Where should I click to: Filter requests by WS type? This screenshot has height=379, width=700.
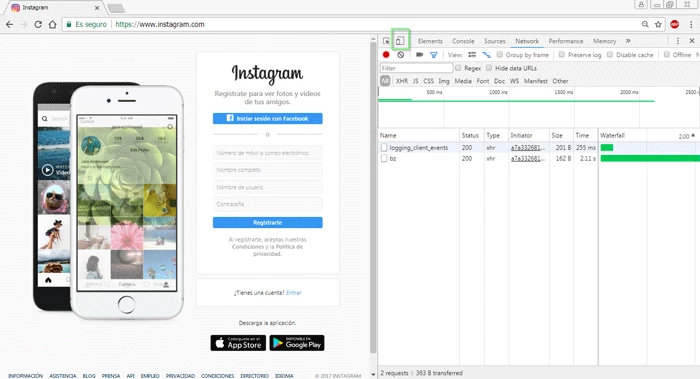coord(514,81)
